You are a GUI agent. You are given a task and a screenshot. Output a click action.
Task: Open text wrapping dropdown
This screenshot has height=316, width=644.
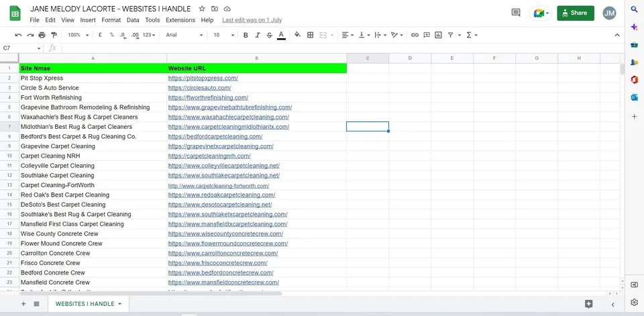click(x=381, y=36)
